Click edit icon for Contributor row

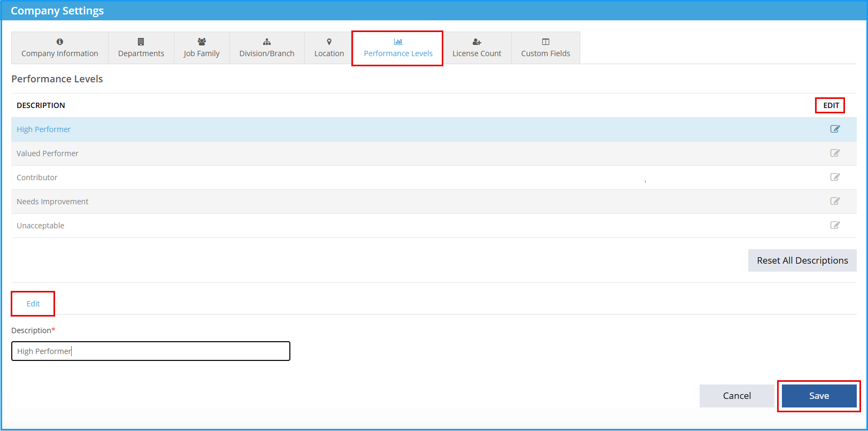pos(835,177)
